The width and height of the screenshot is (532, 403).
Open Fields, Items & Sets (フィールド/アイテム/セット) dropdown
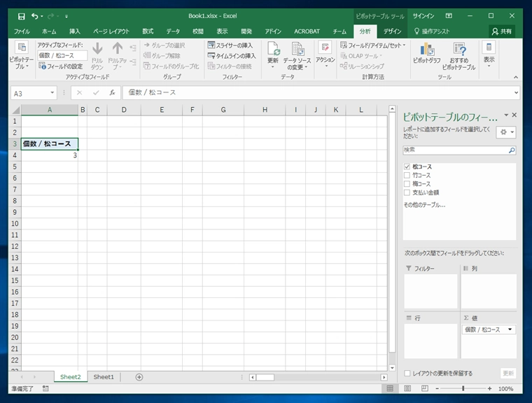click(373, 45)
